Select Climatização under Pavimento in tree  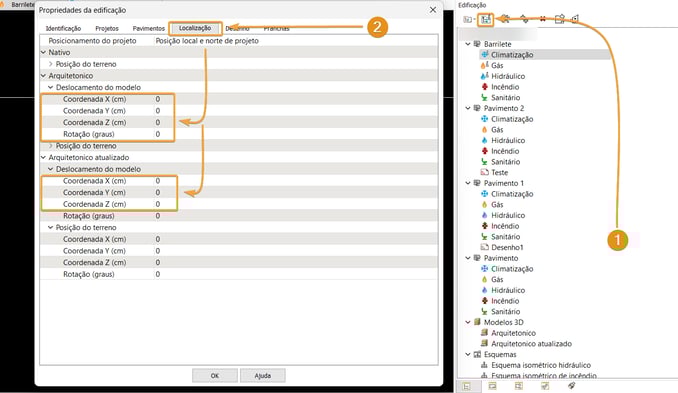pos(512,269)
